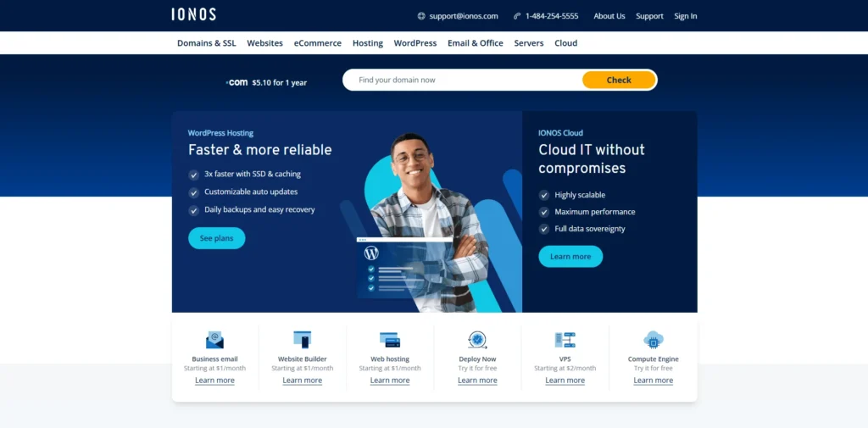Click the phone icon beside 1-484-254-5555
The image size is (868, 428).
(x=517, y=16)
